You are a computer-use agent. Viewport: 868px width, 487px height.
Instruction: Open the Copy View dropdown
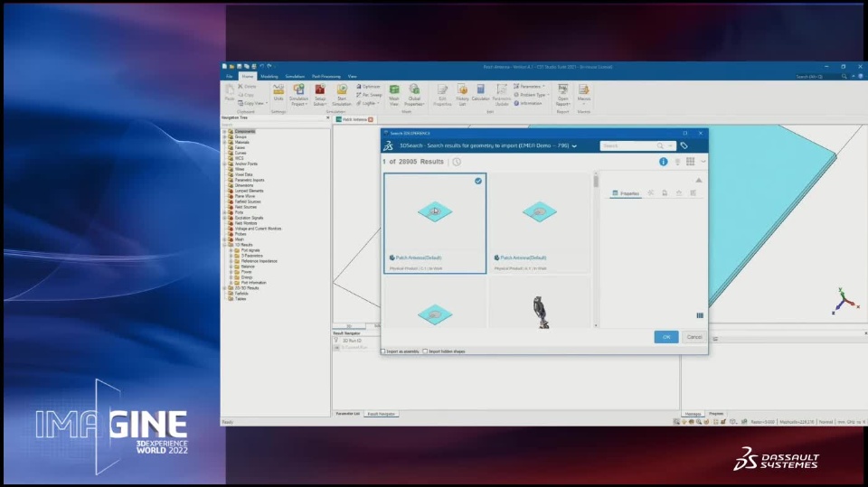click(253, 104)
